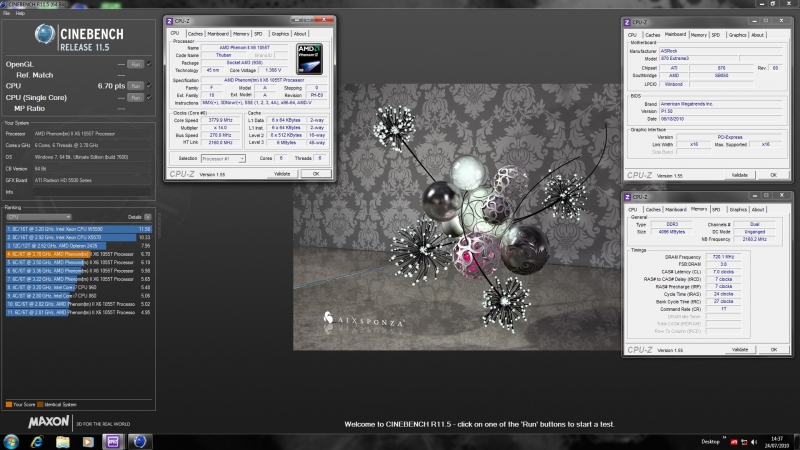Switch to CPU-Z via its taskbar icon
Image resolution: width=800 pixels, height=450 pixels.
point(114,440)
